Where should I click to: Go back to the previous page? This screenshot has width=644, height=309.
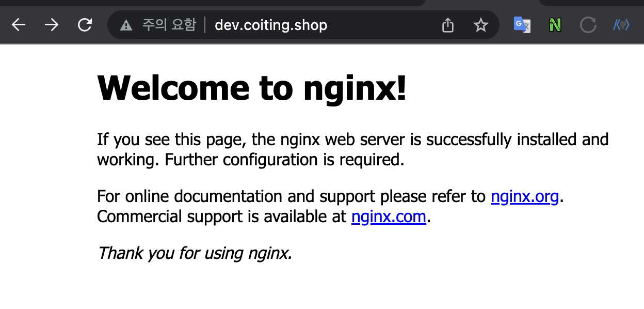click(x=19, y=25)
